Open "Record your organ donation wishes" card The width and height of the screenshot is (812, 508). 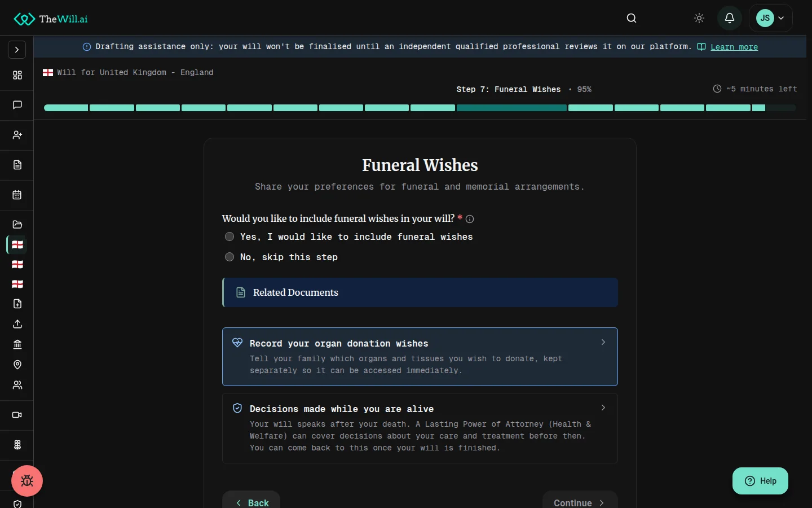click(x=420, y=357)
